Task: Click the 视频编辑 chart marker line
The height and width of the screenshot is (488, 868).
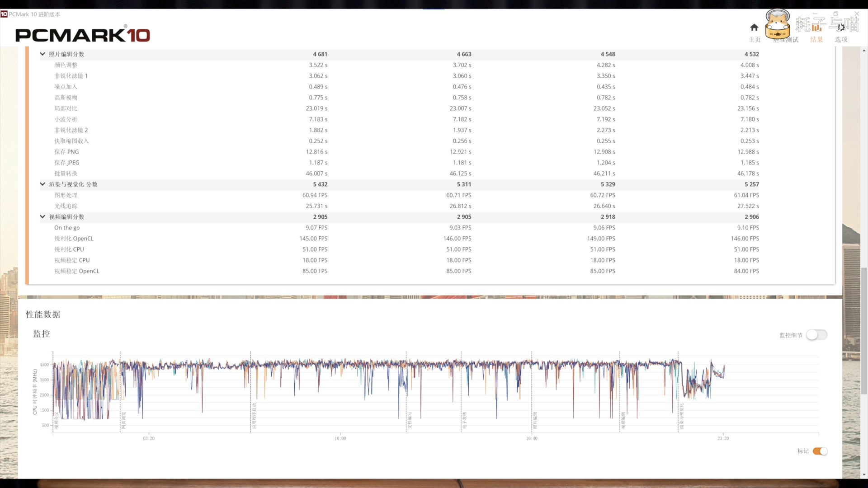Action: [x=620, y=392]
